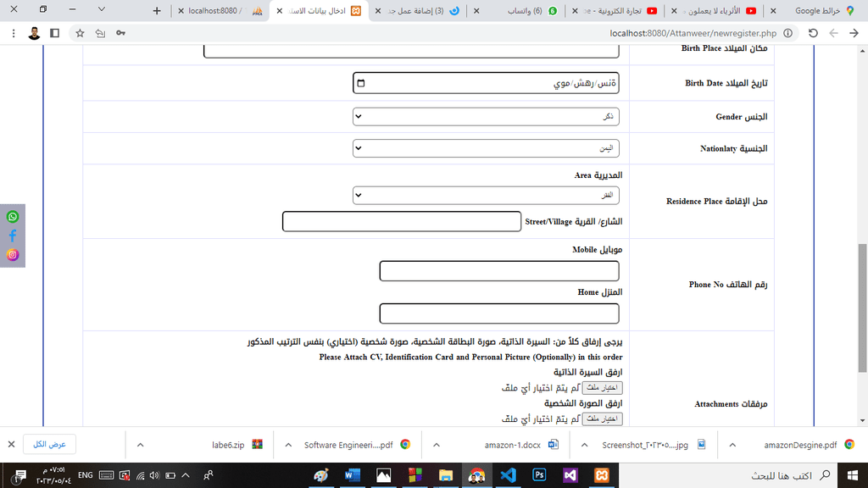This screenshot has width=868, height=488.
Task: Expand options for Software Engineeri pdf download
Action: point(288,444)
